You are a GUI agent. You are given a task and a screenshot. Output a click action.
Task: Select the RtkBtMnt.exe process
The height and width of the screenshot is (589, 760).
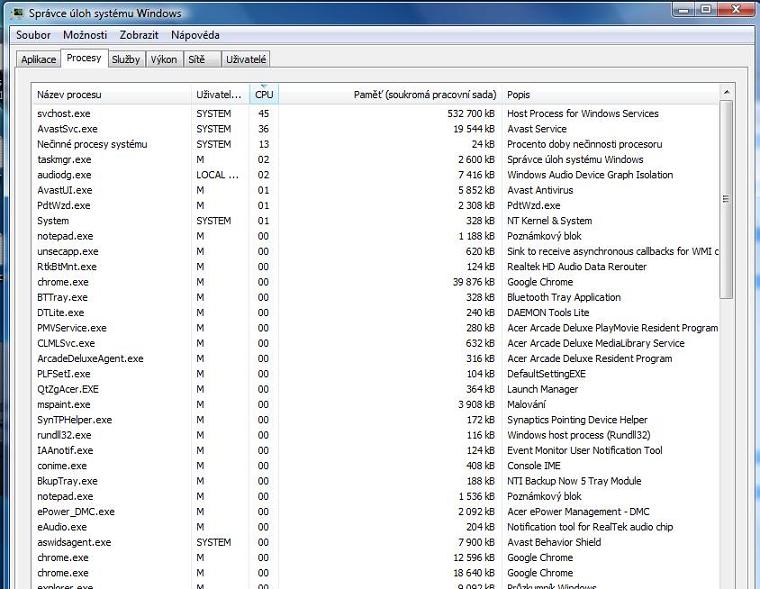[376, 267]
